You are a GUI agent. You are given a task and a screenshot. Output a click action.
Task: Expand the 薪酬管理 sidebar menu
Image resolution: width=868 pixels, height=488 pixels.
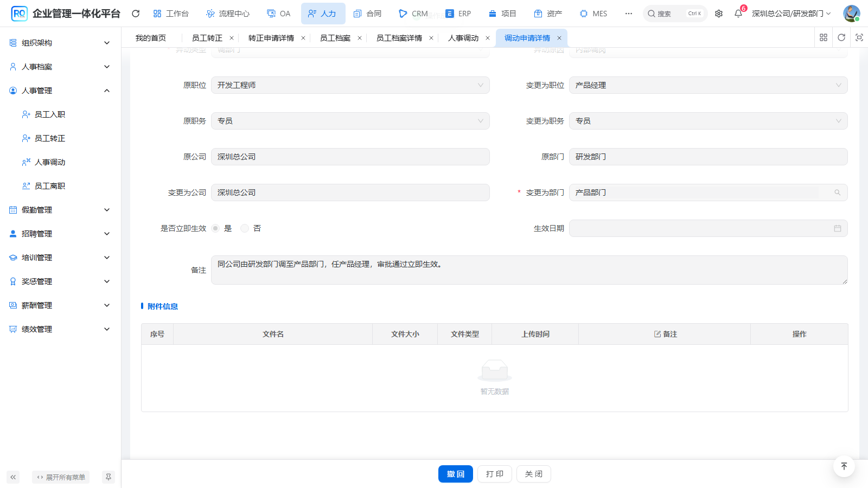(60, 305)
